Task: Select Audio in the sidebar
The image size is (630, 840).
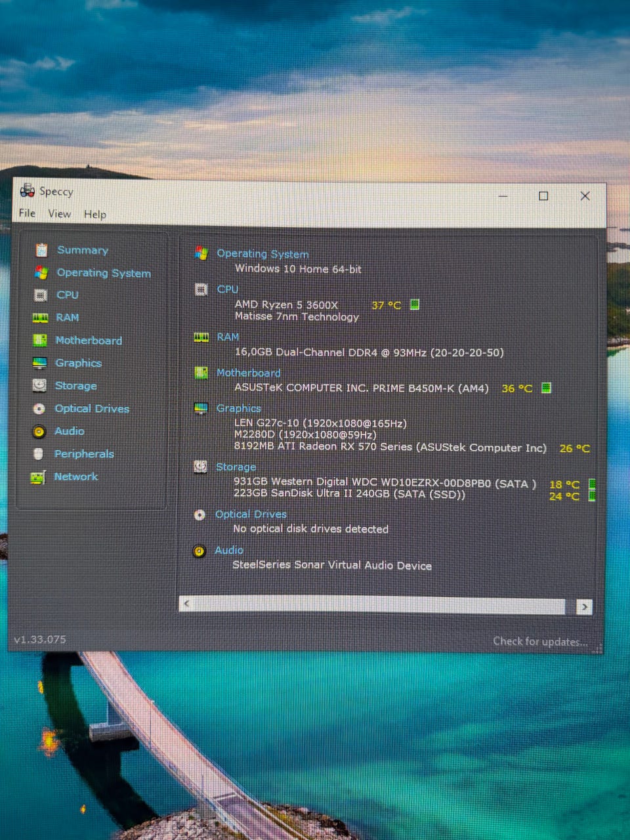Action: (x=70, y=431)
